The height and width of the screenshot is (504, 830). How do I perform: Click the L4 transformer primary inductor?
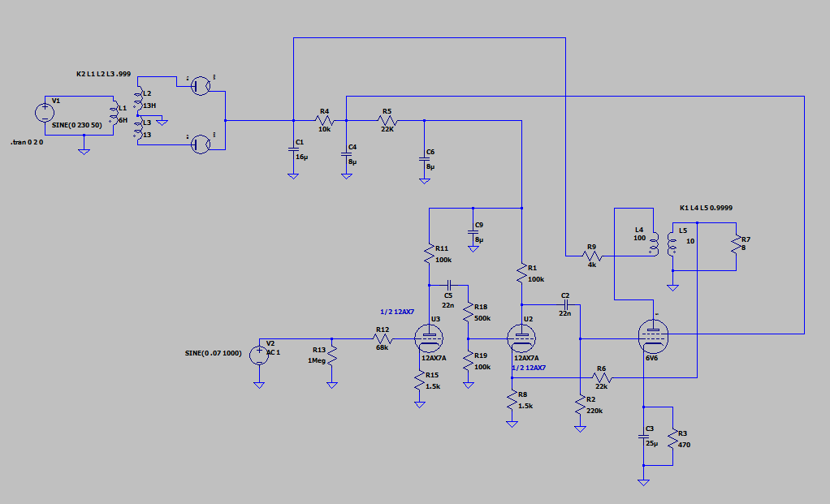point(653,242)
